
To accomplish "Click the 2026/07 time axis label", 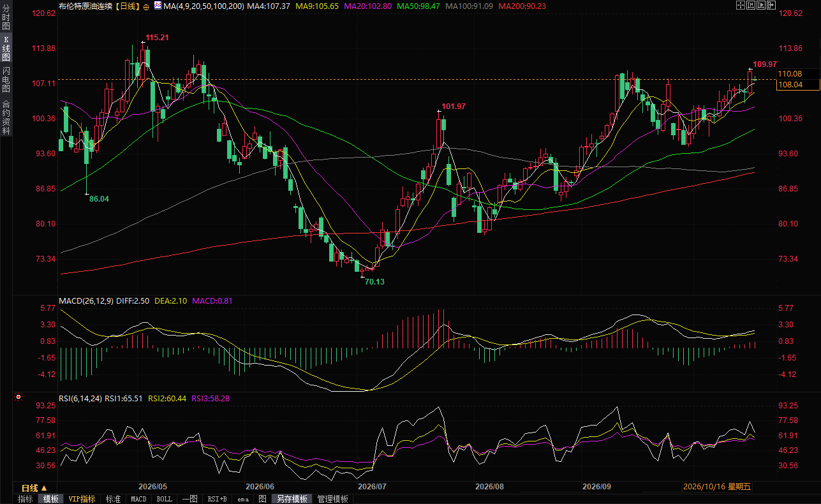I will click(x=373, y=486).
